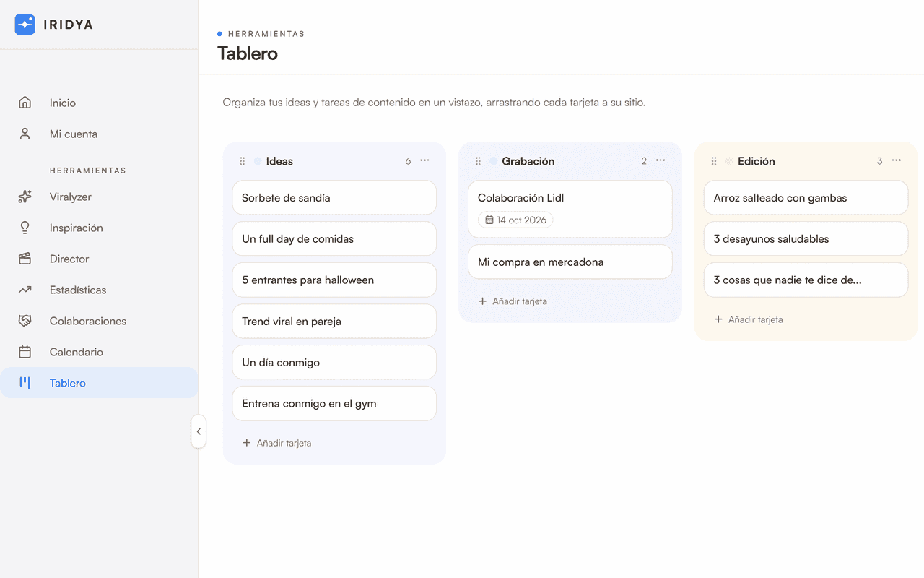Open the Grabación column options menu
Viewport: 924px width, 578px height.
tap(661, 160)
